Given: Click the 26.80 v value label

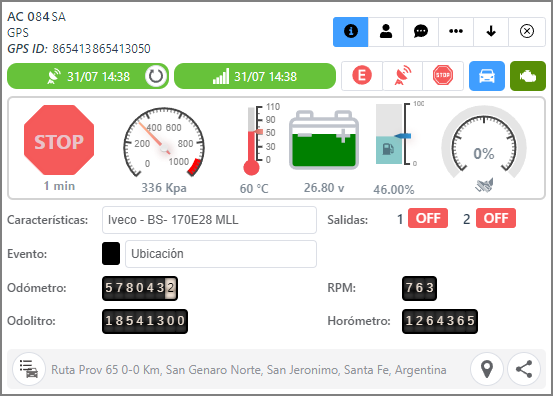Looking at the screenshot, I should (324, 188).
